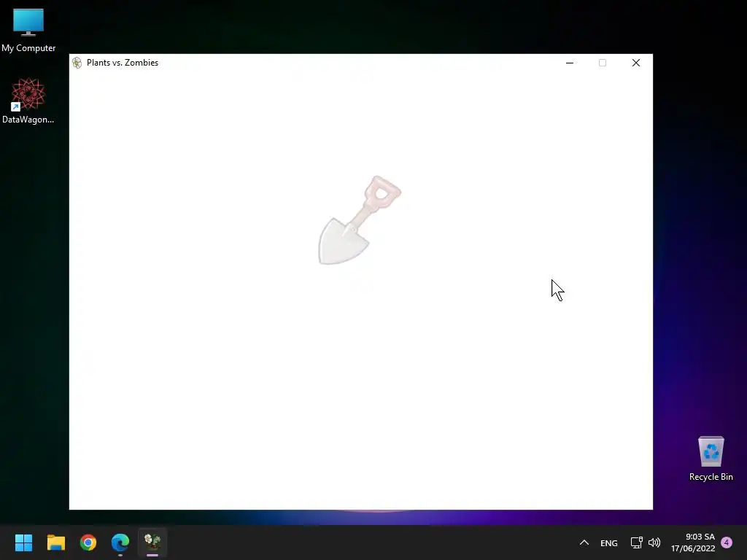Open the network status tray icon
747x560 pixels.
click(x=636, y=542)
